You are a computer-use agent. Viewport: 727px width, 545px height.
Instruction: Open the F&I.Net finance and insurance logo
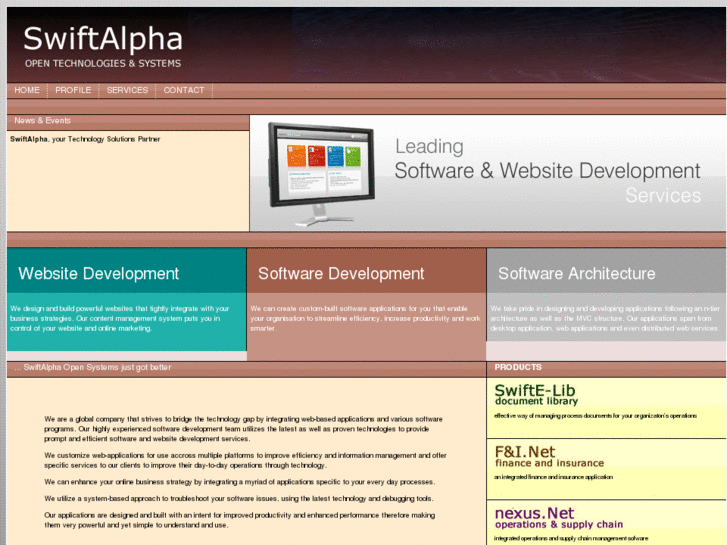click(x=550, y=457)
